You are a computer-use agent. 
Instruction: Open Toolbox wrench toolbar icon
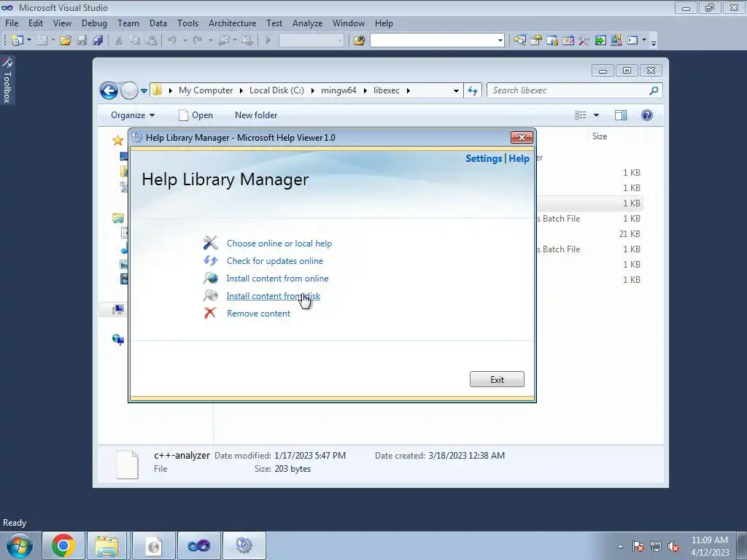[584, 41]
